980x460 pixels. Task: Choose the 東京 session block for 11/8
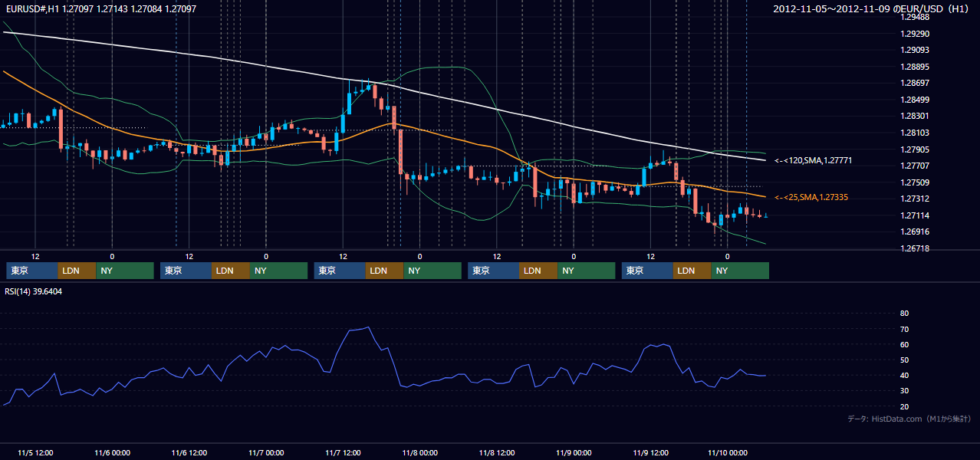494,271
